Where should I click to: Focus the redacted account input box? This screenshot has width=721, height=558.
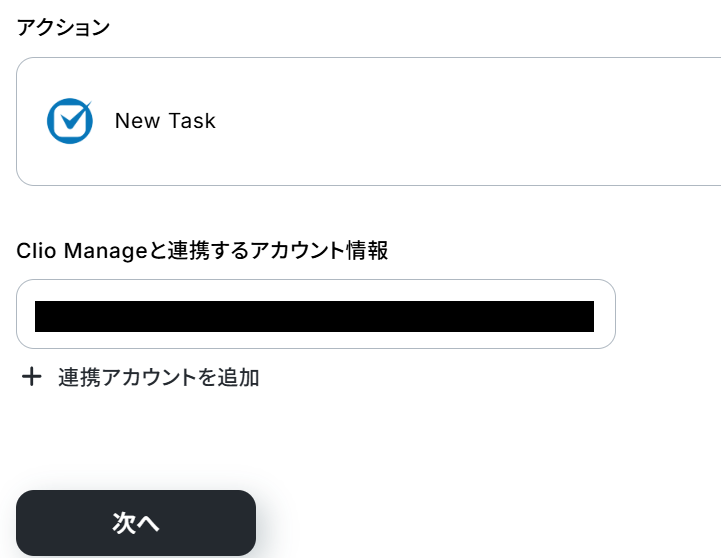point(315,314)
